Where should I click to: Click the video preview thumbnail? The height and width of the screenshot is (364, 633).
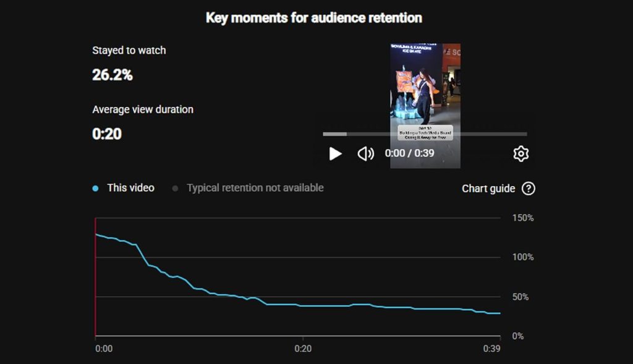pyautogui.click(x=425, y=106)
